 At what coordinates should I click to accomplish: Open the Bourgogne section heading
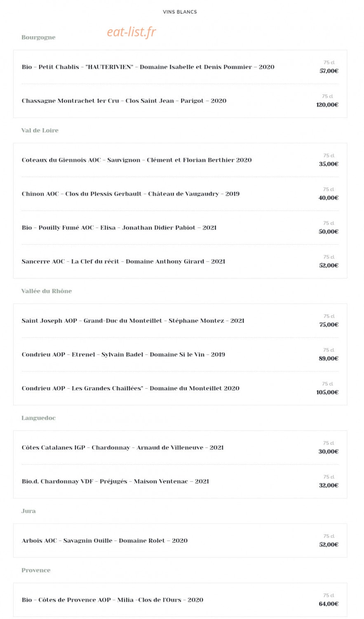coord(38,37)
